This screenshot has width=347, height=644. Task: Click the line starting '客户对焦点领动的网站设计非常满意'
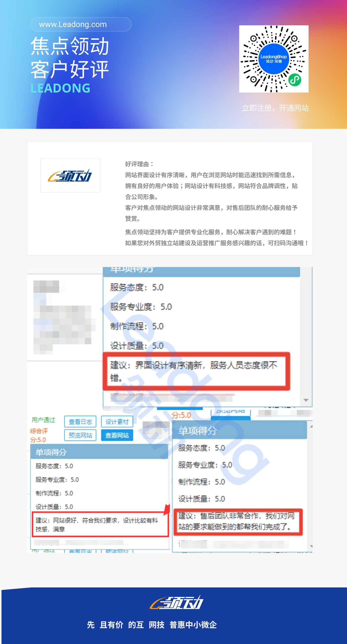(x=211, y=208)
